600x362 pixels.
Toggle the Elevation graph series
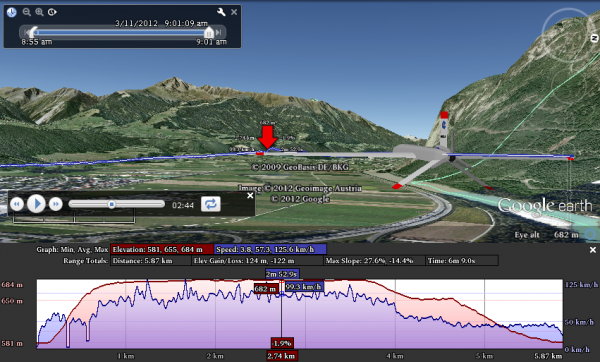162,249
